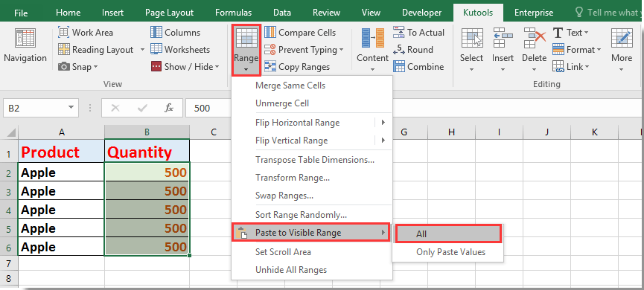Enable Reading Layout view
This screenshot has width=644, height=290.
(96, 50)
